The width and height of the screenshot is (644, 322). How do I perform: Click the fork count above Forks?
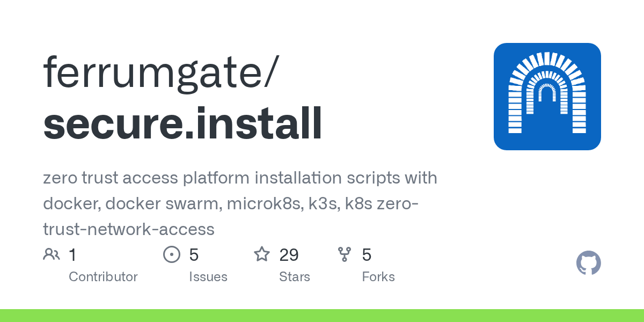point(367,254)
